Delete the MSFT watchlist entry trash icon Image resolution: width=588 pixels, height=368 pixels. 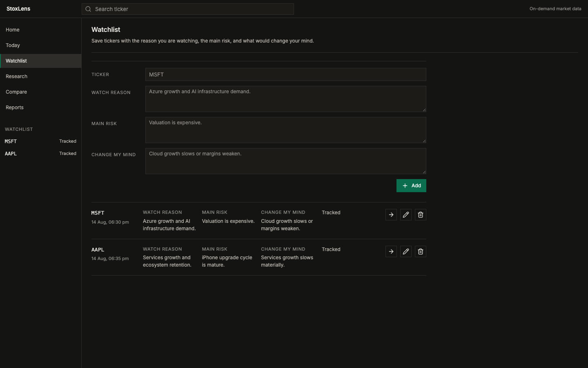click(421, 215)
